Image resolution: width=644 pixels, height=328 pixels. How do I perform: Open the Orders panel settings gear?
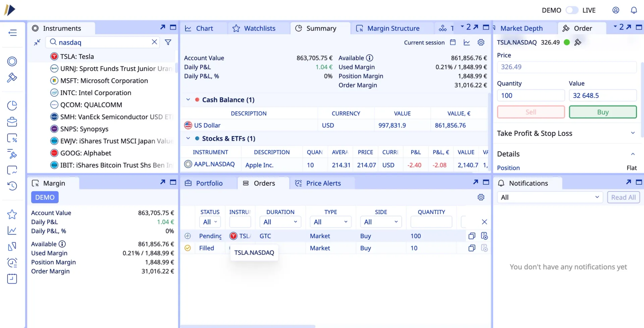(481, 197)
